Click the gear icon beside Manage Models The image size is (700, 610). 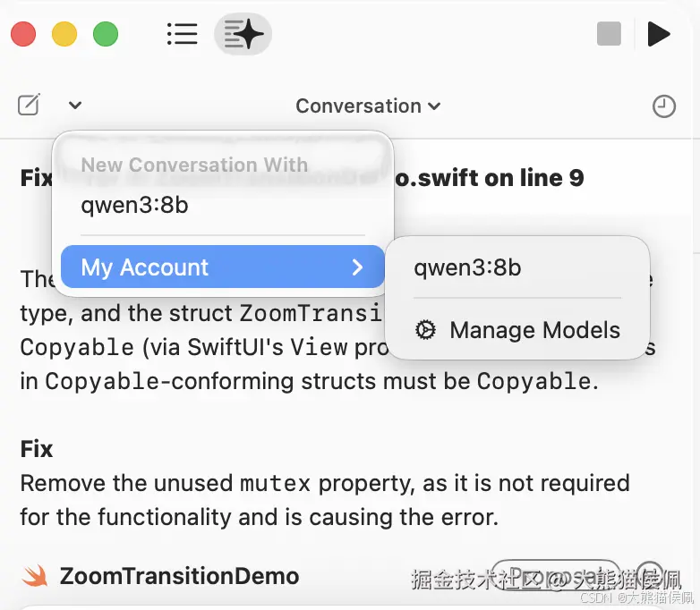[426, 330]
